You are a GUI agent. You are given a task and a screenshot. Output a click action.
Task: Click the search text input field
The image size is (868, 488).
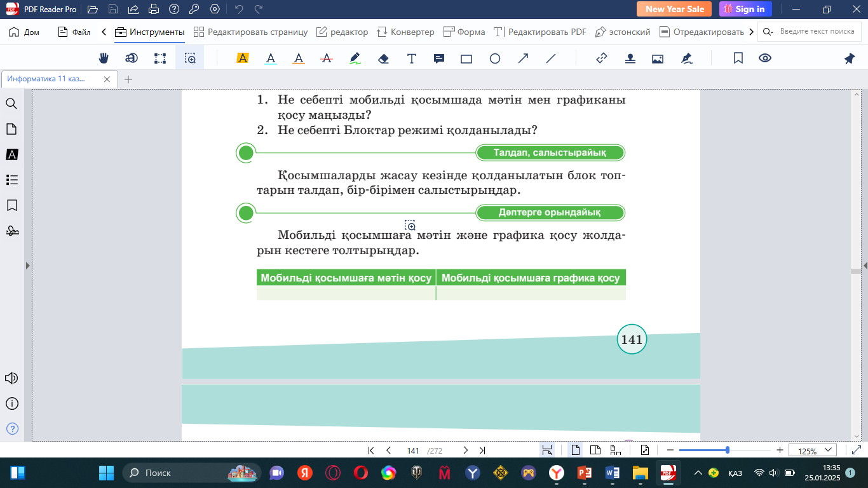tap(817, 32)
